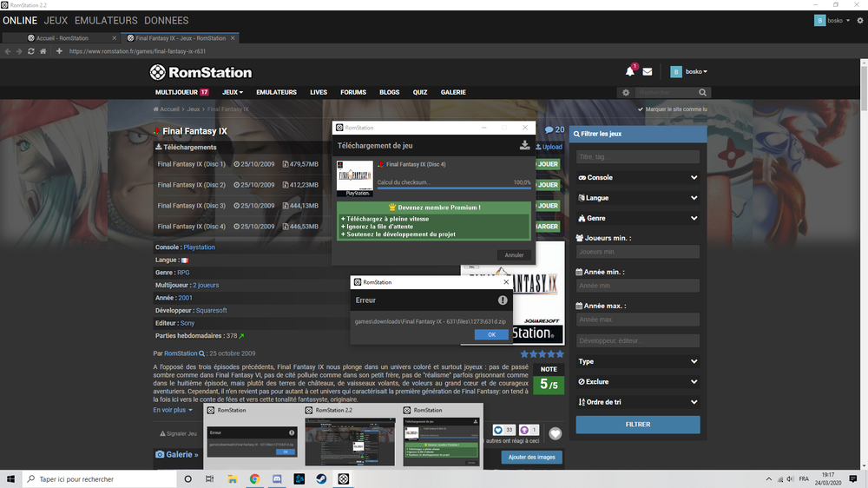Open the JEUX dropdown in the site navigation

pos(232,92)
